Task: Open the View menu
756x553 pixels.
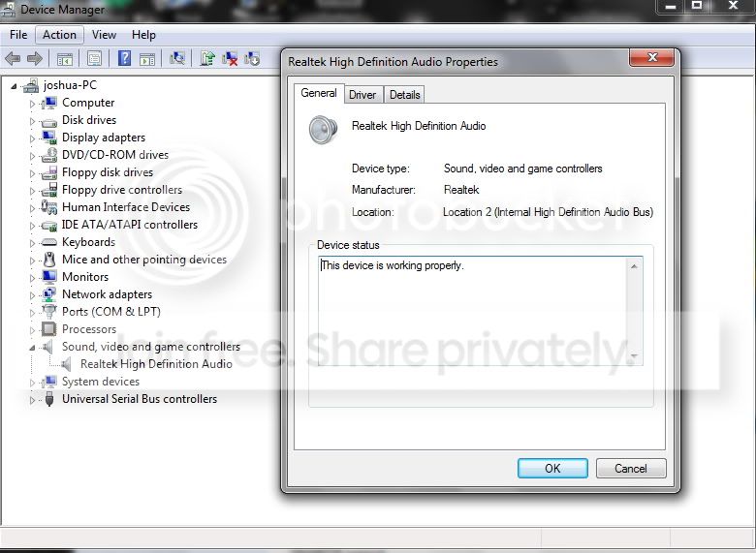Action: [x=104, y=35]
